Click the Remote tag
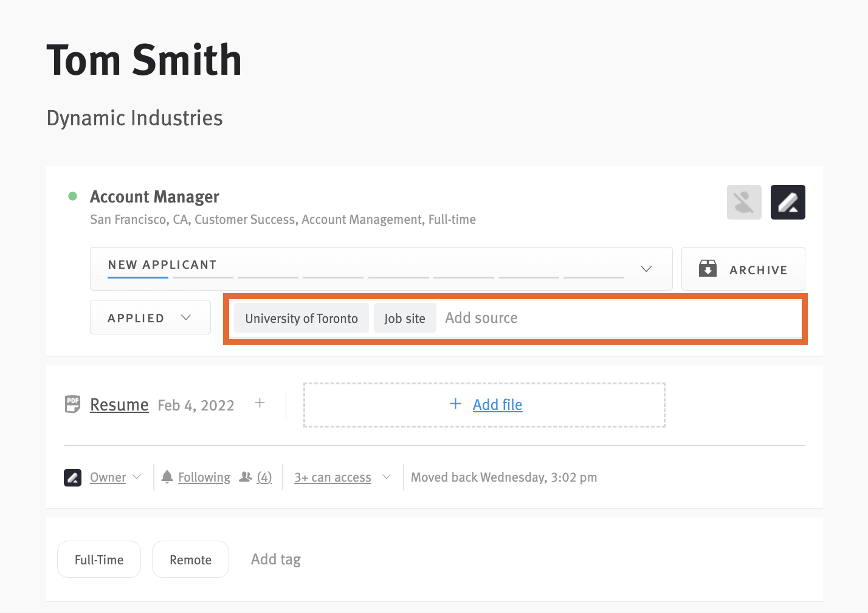Viewport: 868px width, 613px height. point(190,559)
